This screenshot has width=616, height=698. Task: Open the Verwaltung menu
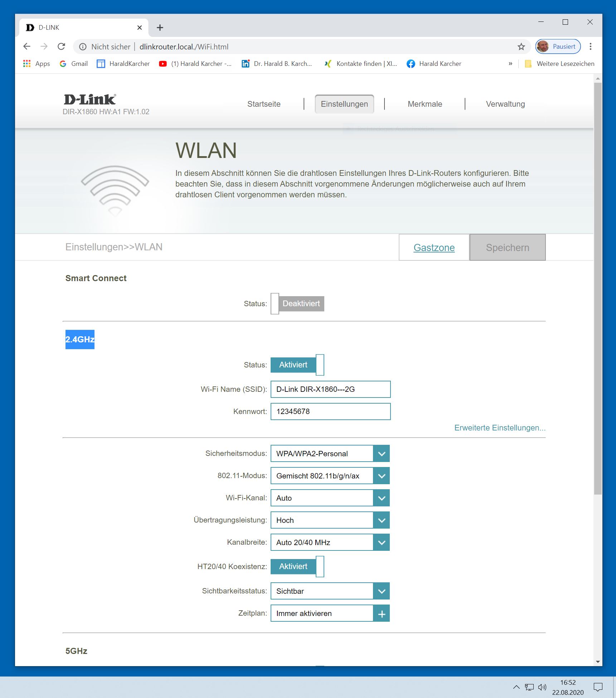click(x=505, y=104)
